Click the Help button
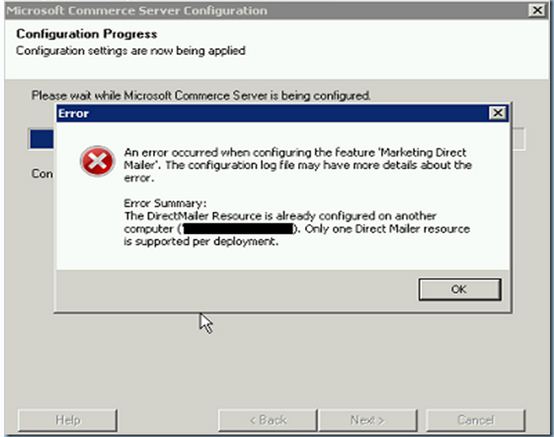 pyautogui.click(x=67, y=420)
